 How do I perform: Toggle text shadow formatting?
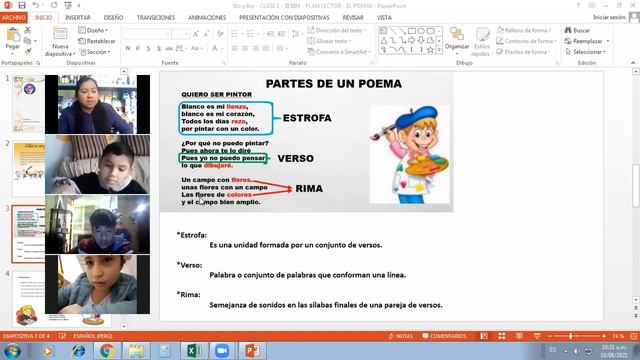pos(158,48)
